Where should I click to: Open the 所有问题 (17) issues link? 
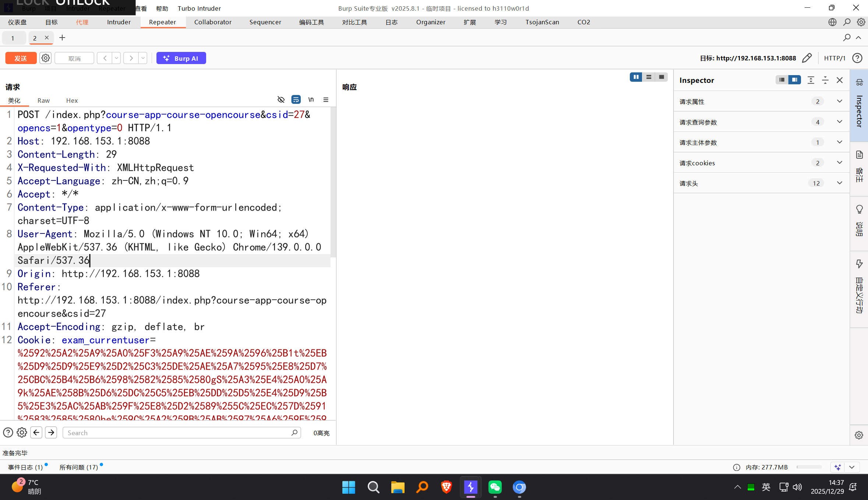(79, 467)
